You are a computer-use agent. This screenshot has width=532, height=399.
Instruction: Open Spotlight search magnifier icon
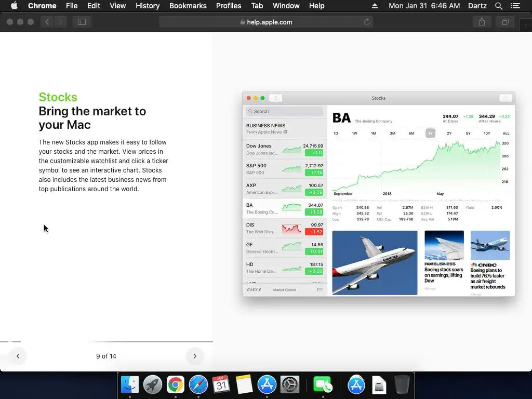click(498, 6)
